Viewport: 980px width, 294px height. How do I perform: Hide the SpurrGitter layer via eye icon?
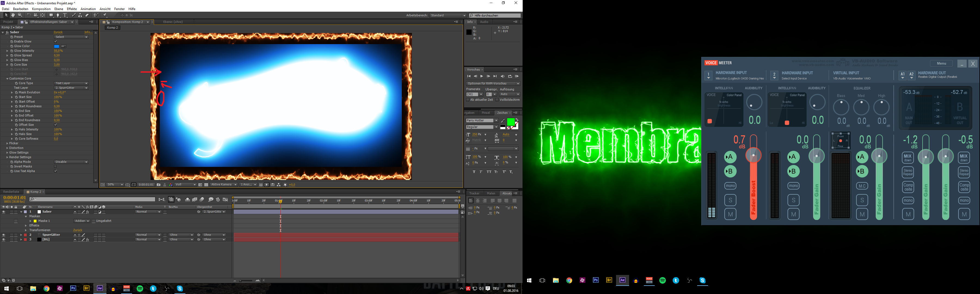tap(4, 235)
